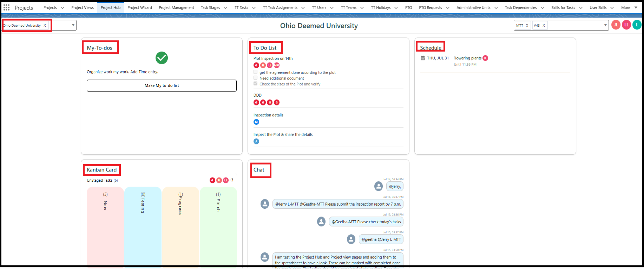Expand the TT Holidays dropdown chevron
This screenshot has height=278, width=644.
point(396,8)
